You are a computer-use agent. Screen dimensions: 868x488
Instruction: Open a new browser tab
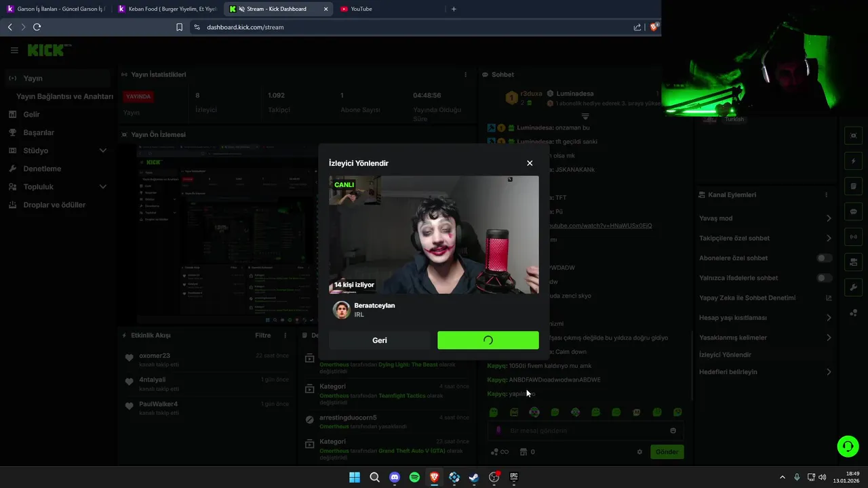tap(454, 9)
